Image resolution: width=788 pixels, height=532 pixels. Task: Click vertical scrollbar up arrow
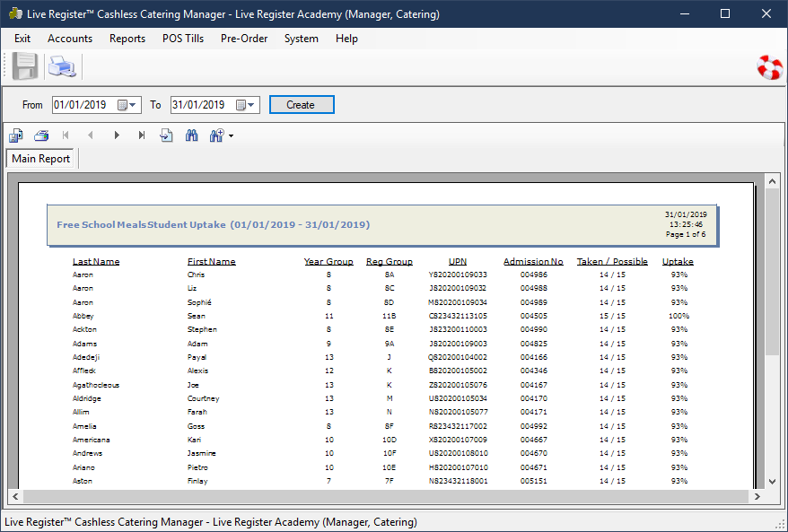click(x=773, y=181)
